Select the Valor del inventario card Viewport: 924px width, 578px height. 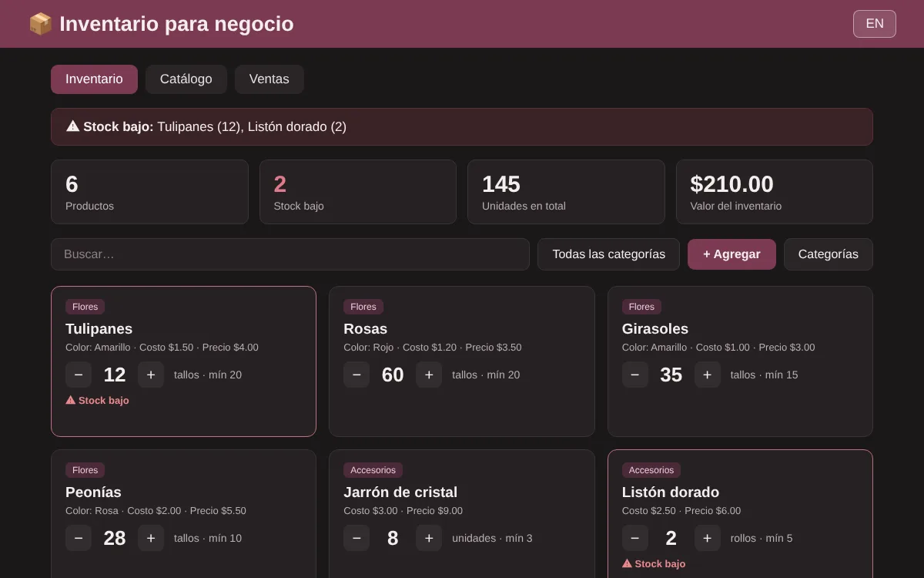[x=775, y=192]
